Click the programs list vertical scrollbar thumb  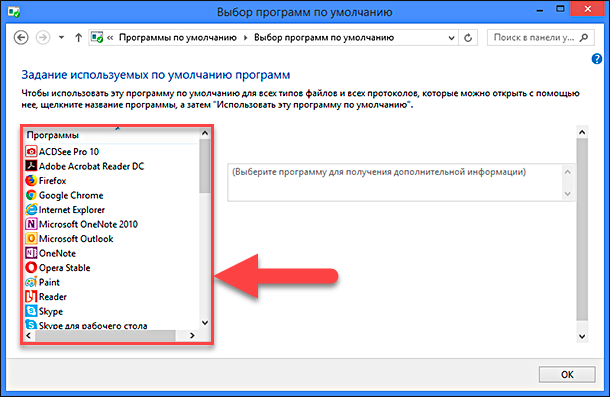click(205, 166)
